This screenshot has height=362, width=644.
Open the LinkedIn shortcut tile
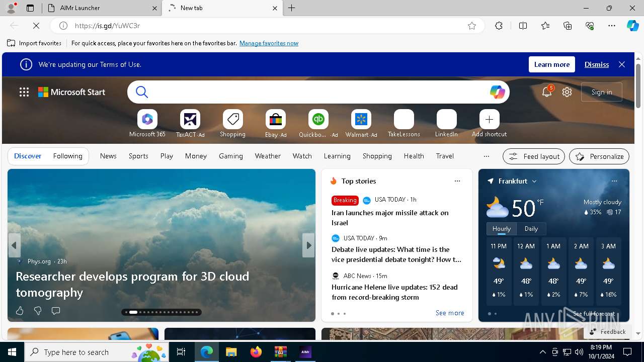[x=447, y=123]
